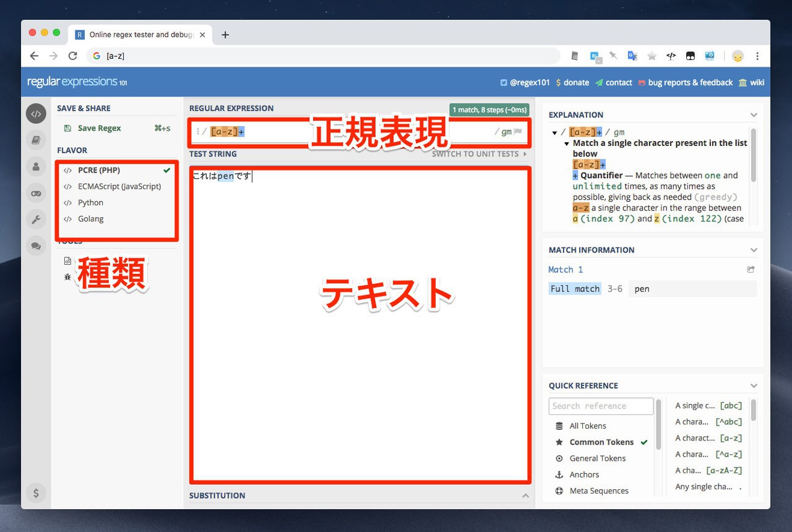Click the reference categories scrollbar

(658, 424)
